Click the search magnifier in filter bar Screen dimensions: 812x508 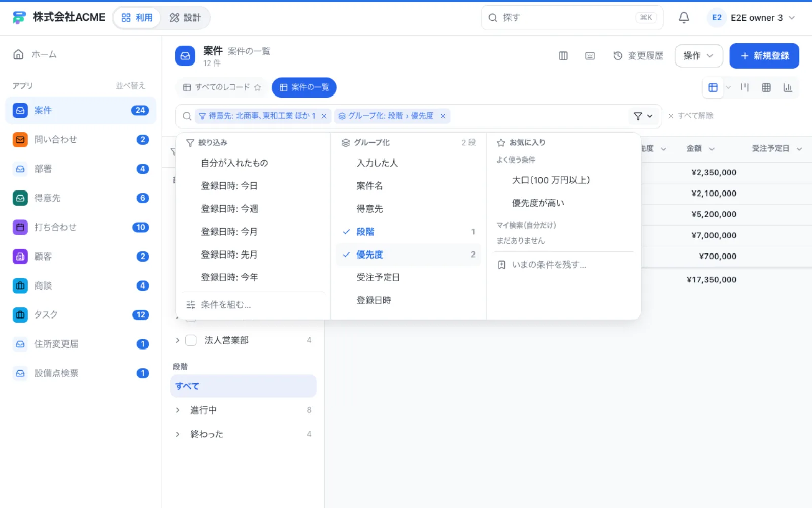tap(187, 116)
